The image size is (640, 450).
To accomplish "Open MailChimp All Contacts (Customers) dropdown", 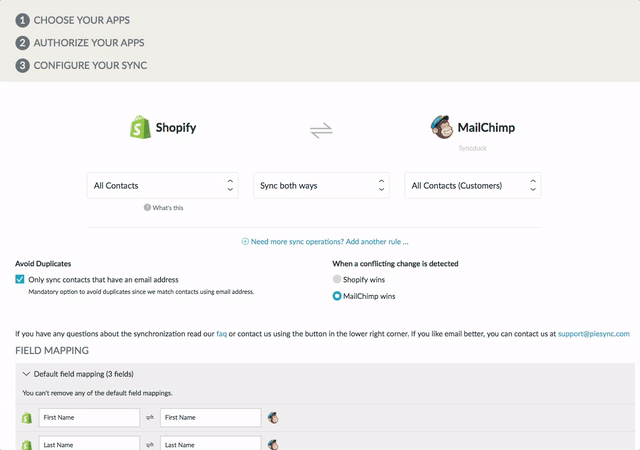I will click(x=473, y=185).
